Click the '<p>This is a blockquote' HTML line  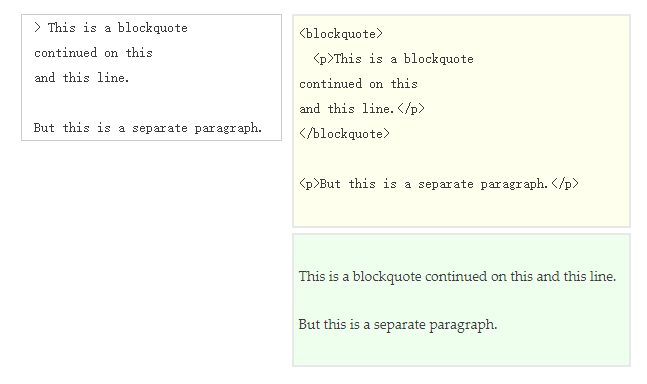pyautogui.click(x=393, y=59)
